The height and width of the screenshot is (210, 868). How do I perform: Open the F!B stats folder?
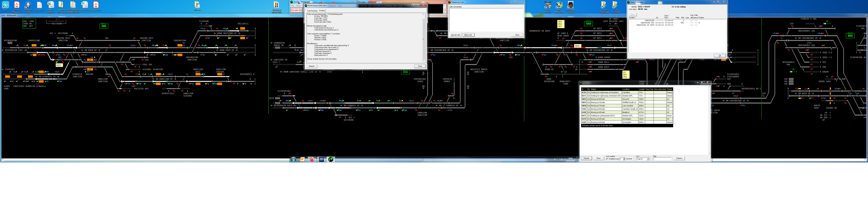click(197, 6)
